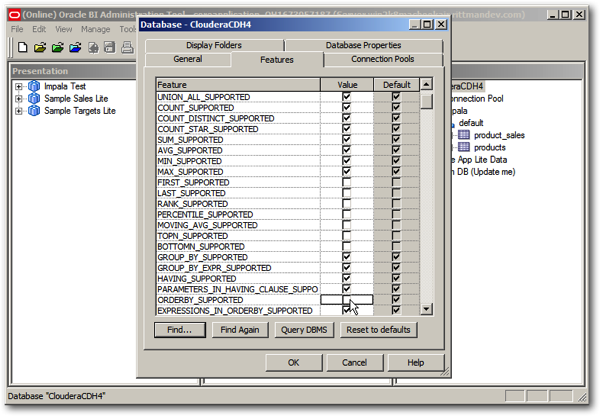Click LAST_SUPPORTED Default column checkbox
This screenshot has height=416, width=600.
pyautogui.click(x=396, y=193)
